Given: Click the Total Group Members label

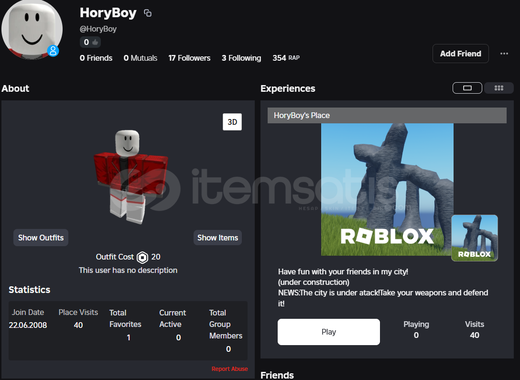Looking at the screenshot, I should (226, 324).
